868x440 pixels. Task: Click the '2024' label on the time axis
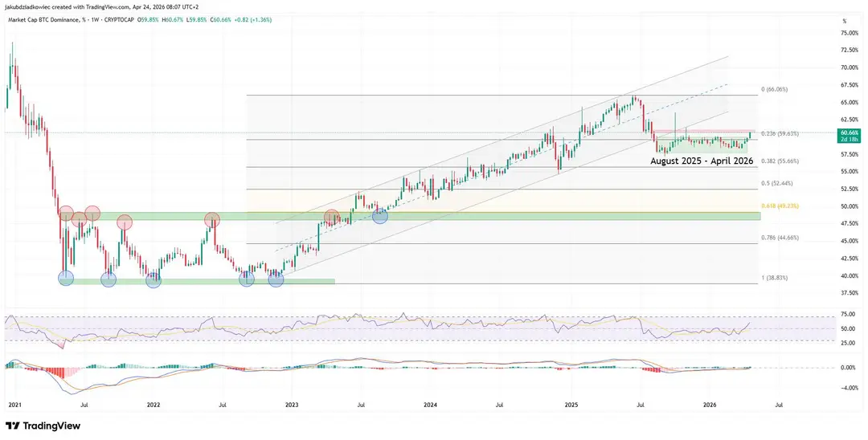[x=430, y=405]
